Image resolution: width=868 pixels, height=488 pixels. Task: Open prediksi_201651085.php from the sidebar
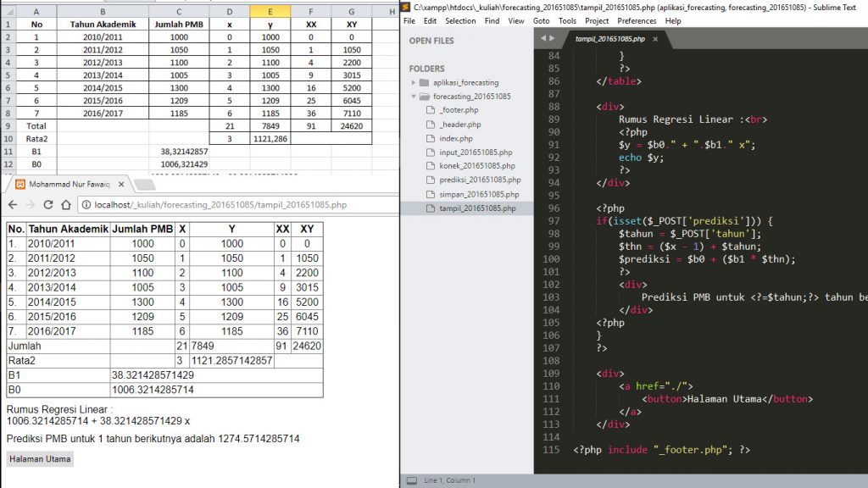(x=480, y=180)
